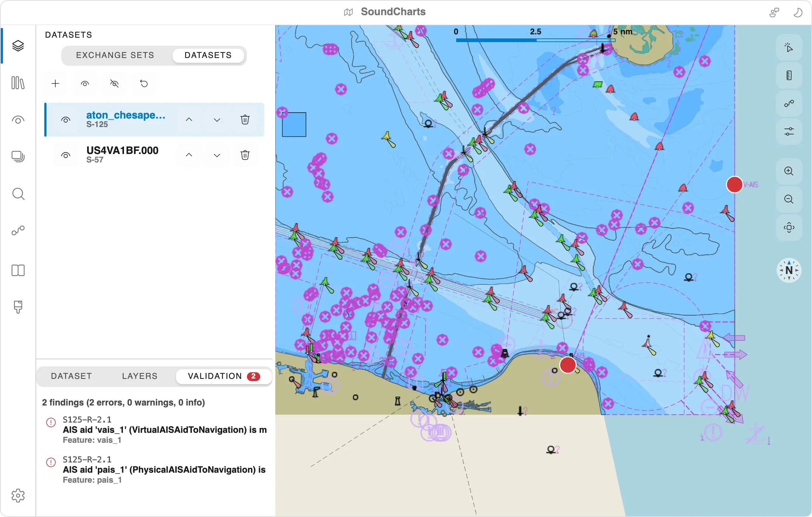Select the ruler measure tool

pyautogui.click(x=789, y=75)
